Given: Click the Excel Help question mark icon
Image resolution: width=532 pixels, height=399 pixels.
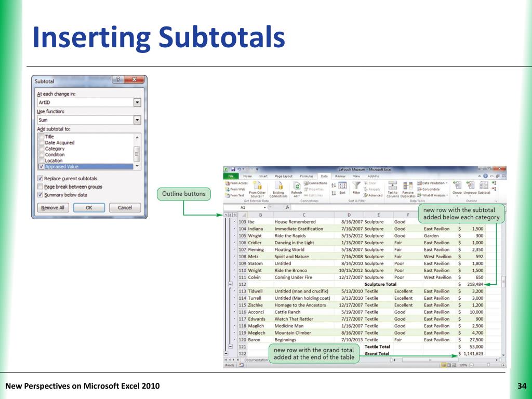Looking at the screenshot, I should coord(485,176).
